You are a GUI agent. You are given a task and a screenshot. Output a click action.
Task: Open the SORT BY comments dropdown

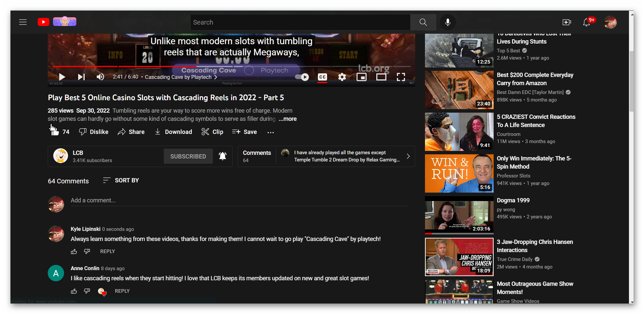[x=121, y=180]
